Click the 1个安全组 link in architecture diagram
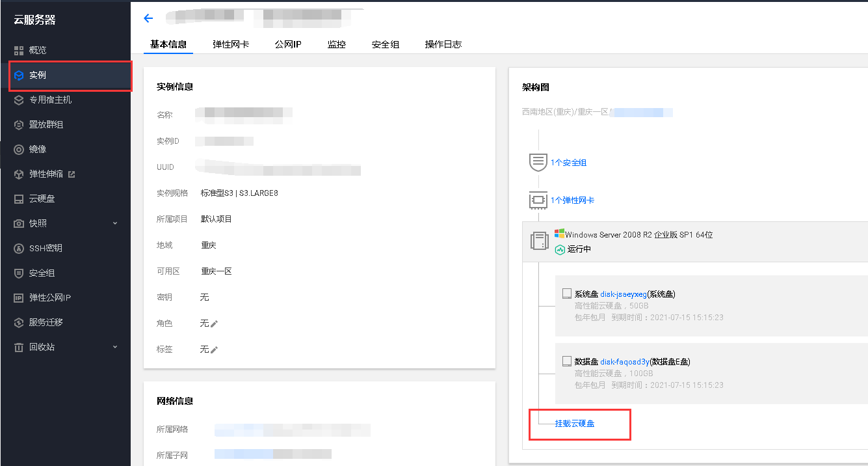Screen dimensions: 868x466 pyautogui.click(x=568, y=162)
